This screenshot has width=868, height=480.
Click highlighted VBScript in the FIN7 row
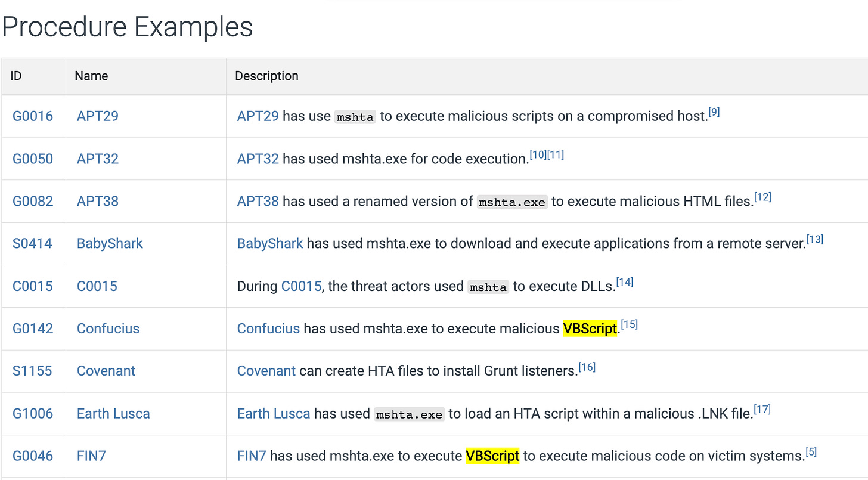click(492, 456)
